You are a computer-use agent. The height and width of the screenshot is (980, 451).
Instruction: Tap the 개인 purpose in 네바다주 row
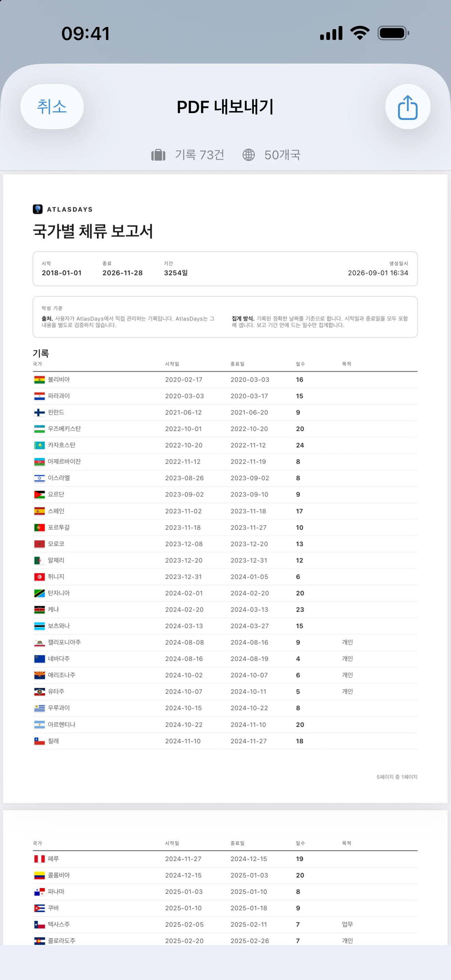pos(347,659)
